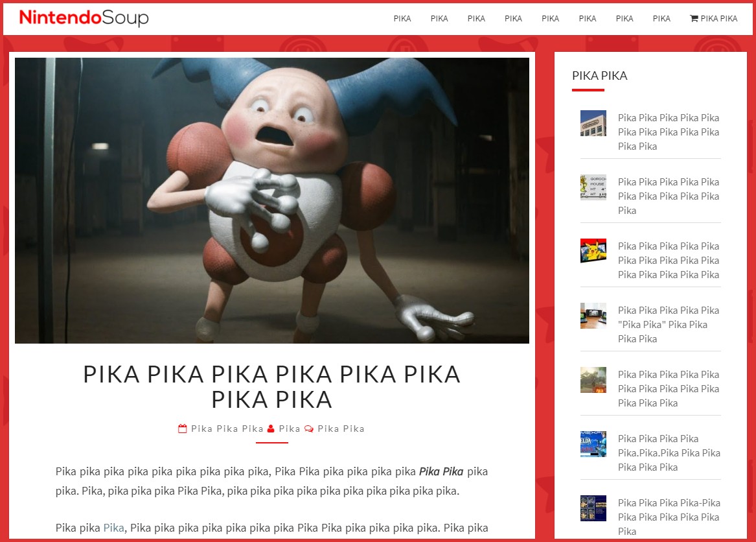Open sidebar thumbnail of the office building

[593, 123]
